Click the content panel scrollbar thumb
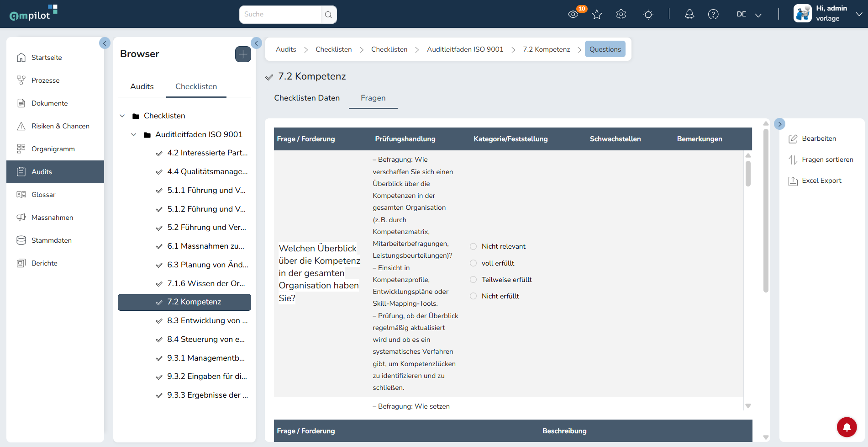Image resolution: width=868 pixels, height=447 pixels. click(766, 210)
